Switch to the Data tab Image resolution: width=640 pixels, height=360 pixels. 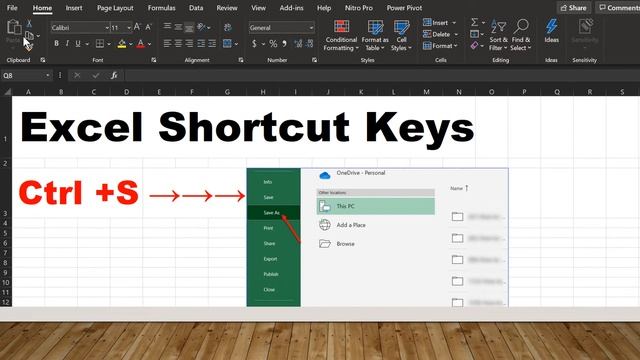click(196, 8)
